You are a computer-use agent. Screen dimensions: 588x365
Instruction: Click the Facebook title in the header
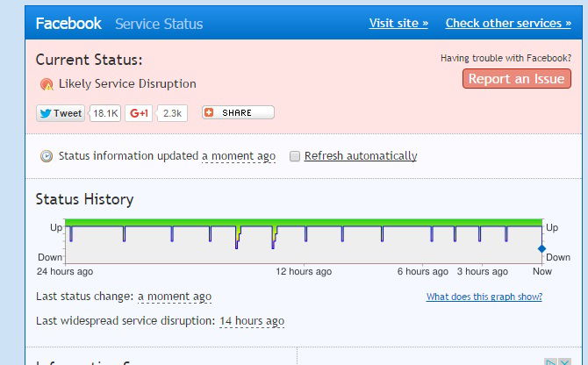tap(68, 24)
